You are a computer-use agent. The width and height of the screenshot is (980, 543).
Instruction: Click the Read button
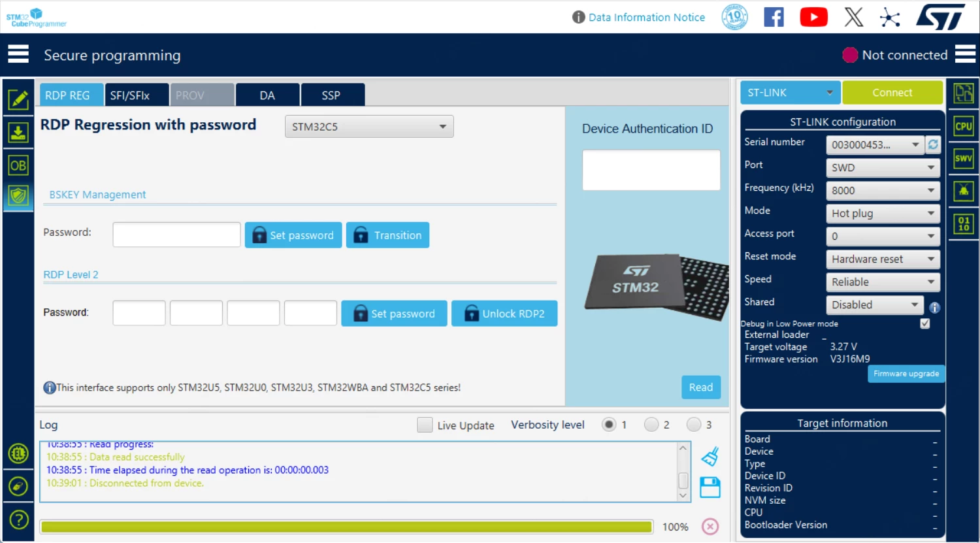[701, 387]
